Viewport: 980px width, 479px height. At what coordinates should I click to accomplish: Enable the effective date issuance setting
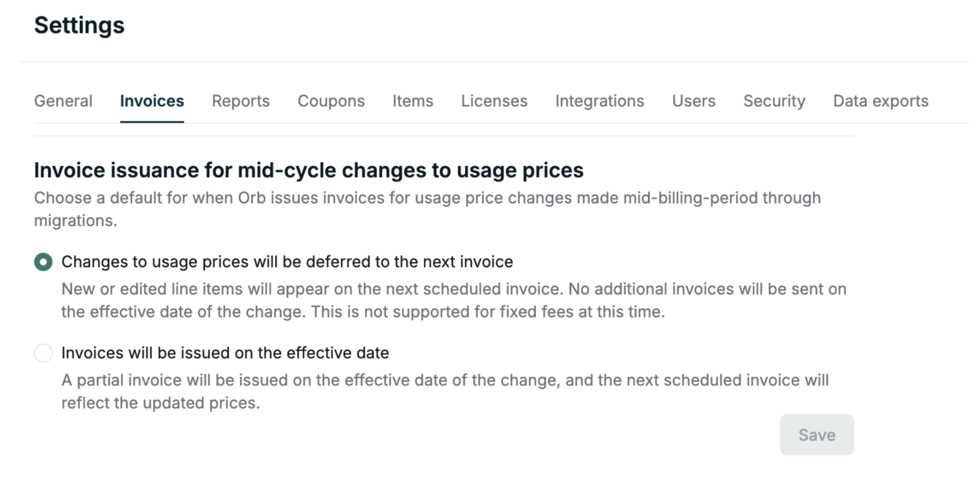43,353
